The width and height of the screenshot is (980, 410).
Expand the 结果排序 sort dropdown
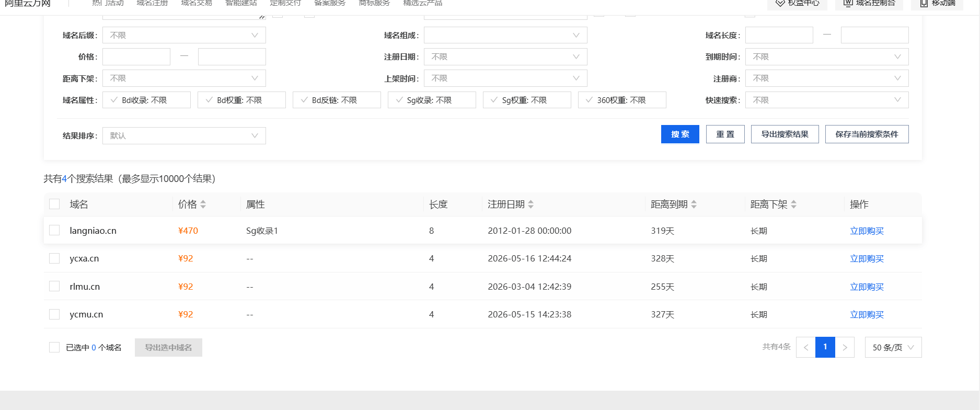coord(184,135)
